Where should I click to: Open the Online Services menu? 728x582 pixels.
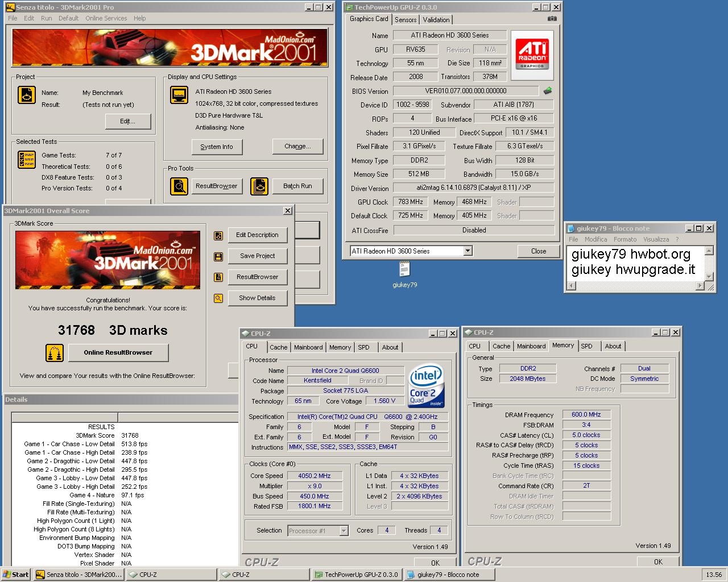pos(106,18)
